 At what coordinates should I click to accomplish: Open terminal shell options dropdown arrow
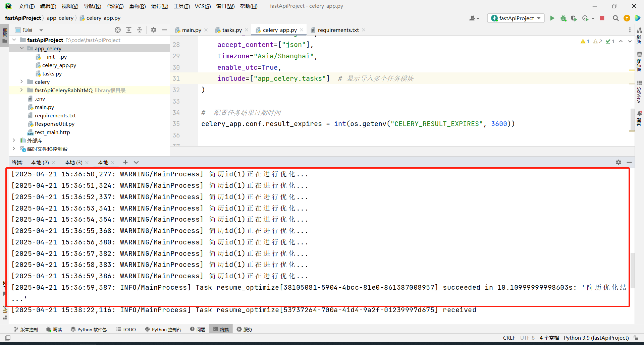pyautogui.click(x=136, y=162)
